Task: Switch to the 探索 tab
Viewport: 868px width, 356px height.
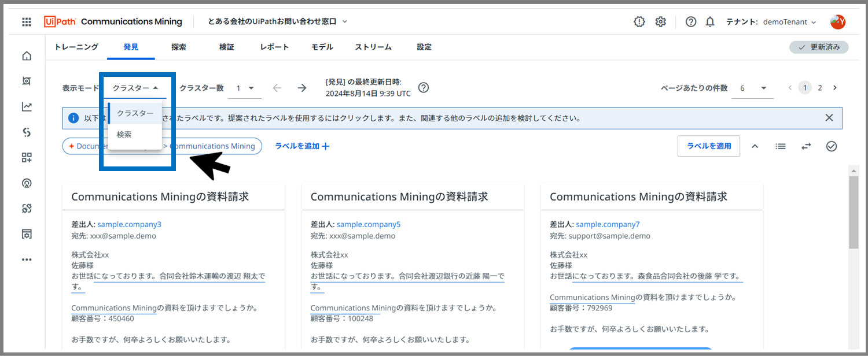Action: 179,47
